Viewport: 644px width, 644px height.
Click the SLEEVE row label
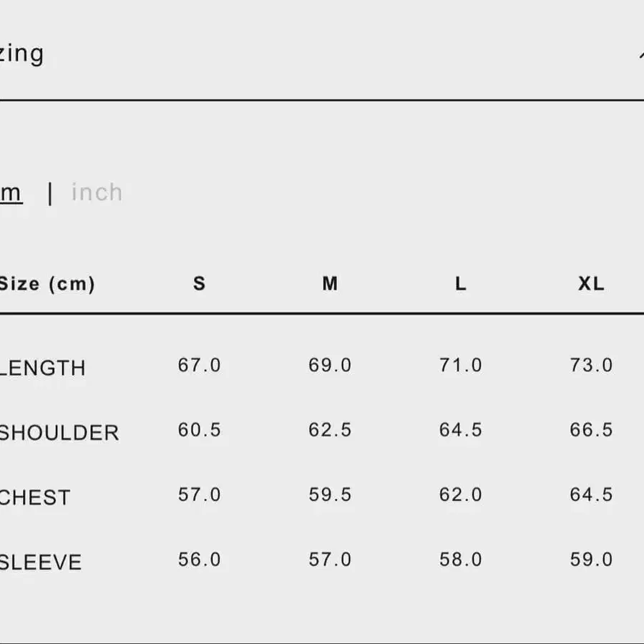41,562
